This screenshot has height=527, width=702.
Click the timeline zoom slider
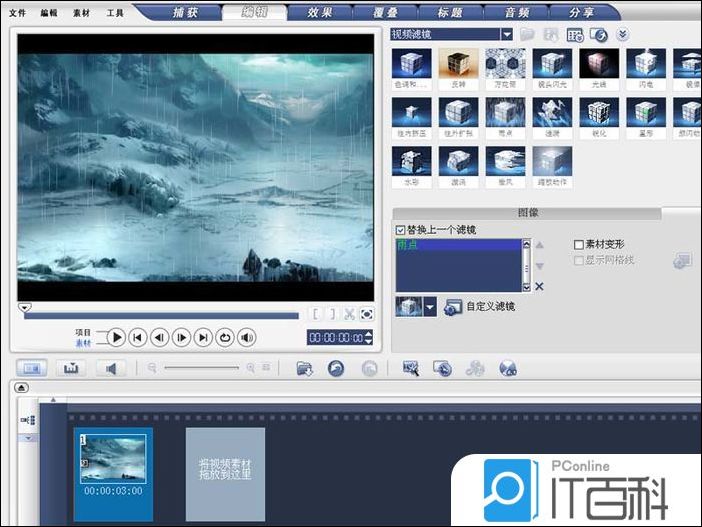[x=200, y=368]
